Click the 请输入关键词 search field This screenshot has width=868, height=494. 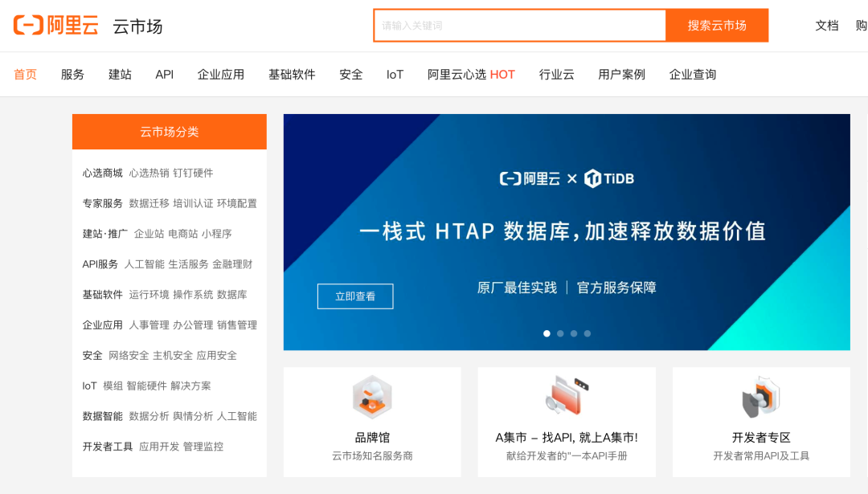tap(520, 26)
